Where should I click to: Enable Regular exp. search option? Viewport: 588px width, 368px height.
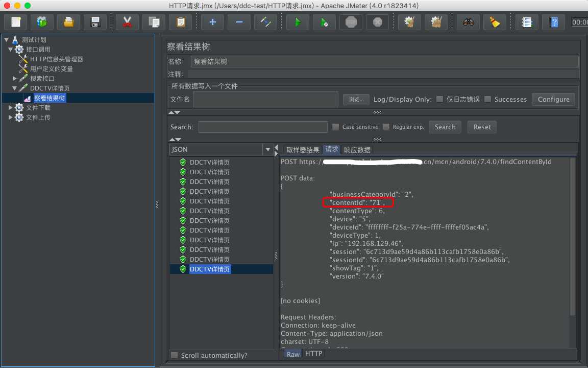(x=386, y=127)
